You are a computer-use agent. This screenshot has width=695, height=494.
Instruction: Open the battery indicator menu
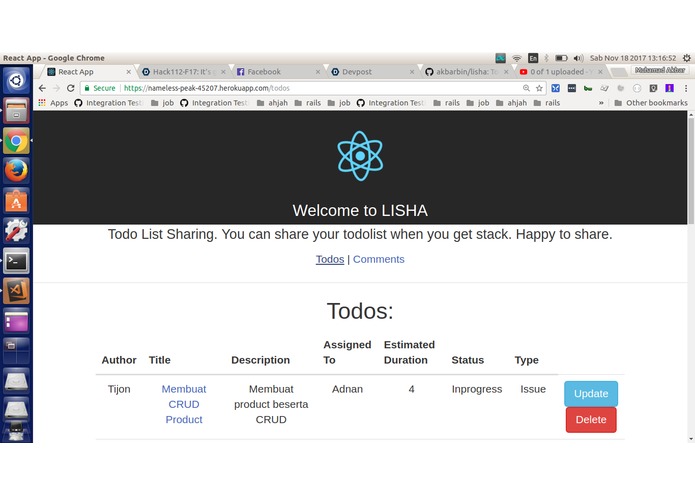coord(562,58)
